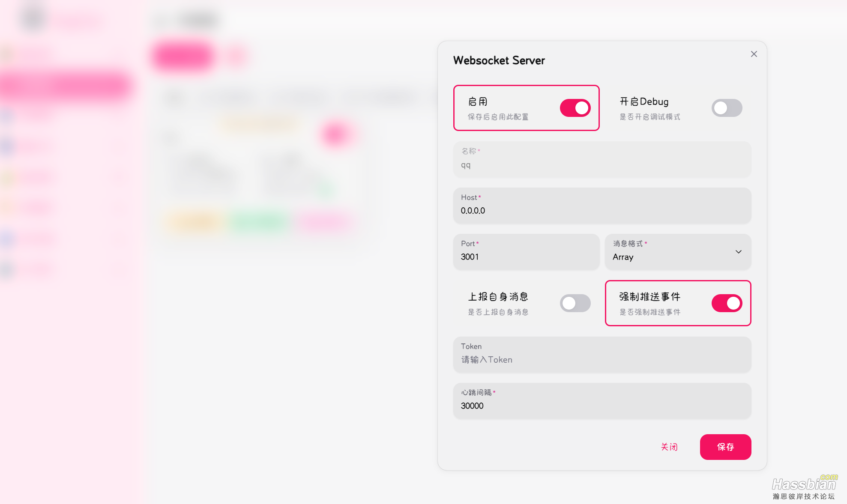847x504 pixels.
Task: Enable the 上报自身消息 switch
Action: tap(575, 303)
